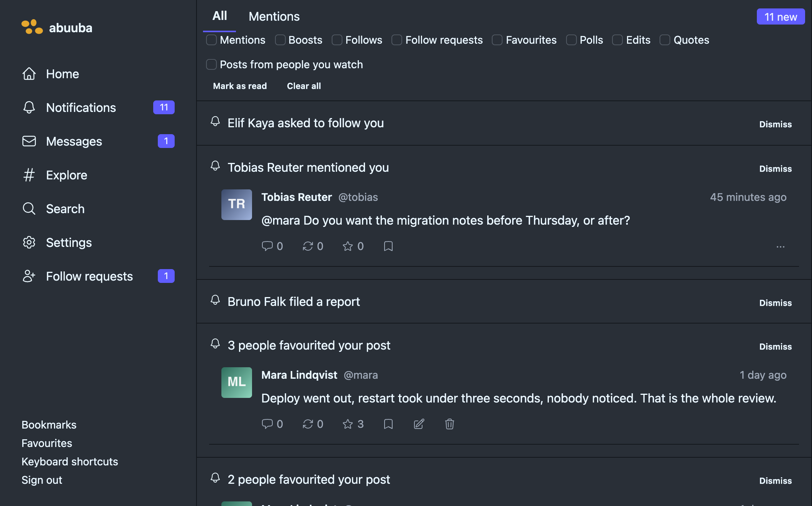This screenshot has width=812, height=506.
Task: Open Explore via the hashtag icon
Action: click(x=29, y=175)
